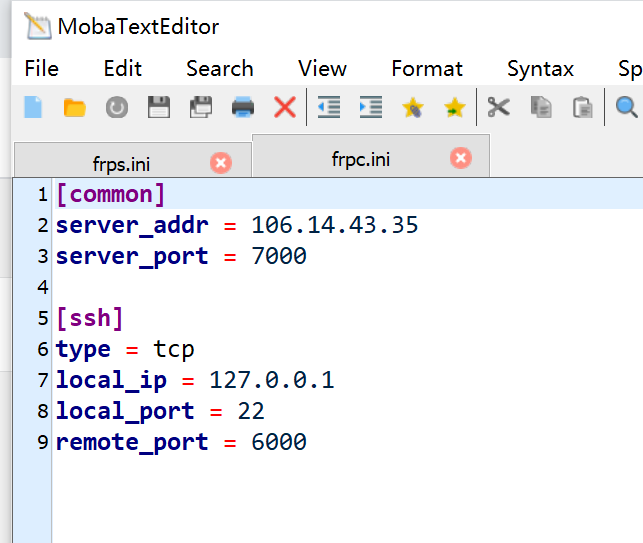
Task: Click the local_port key on line 8
Action: pyautogui.click(x=125, y=411)
